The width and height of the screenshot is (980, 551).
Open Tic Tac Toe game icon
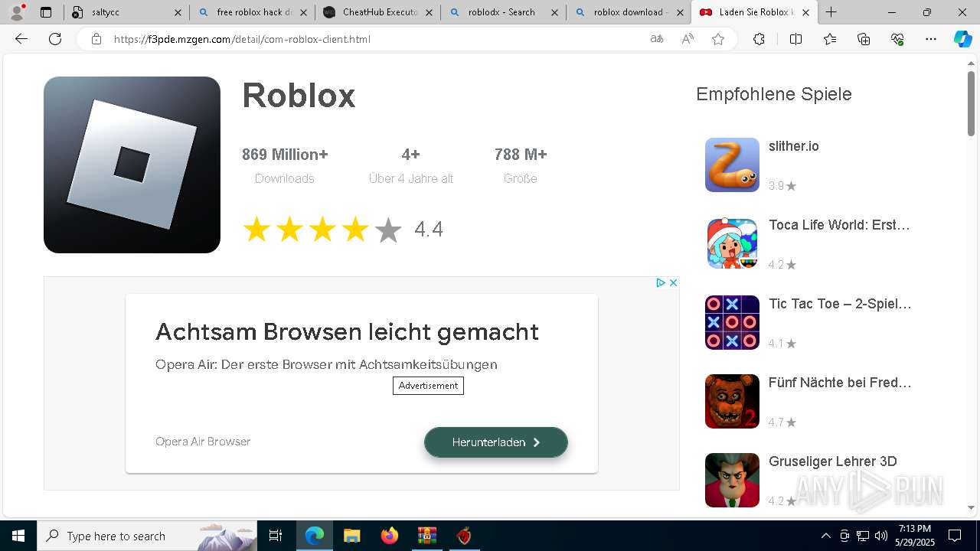click(732, 322)
